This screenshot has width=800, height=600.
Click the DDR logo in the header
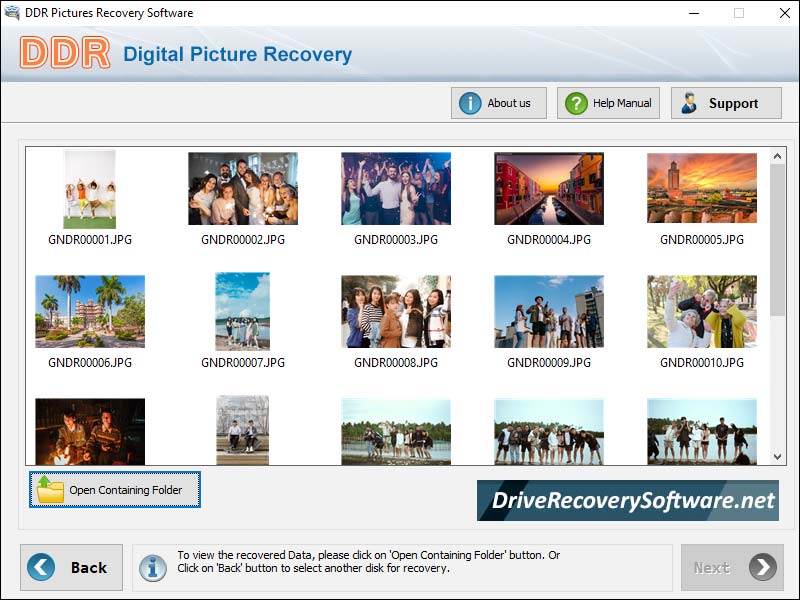pos(65,53)
